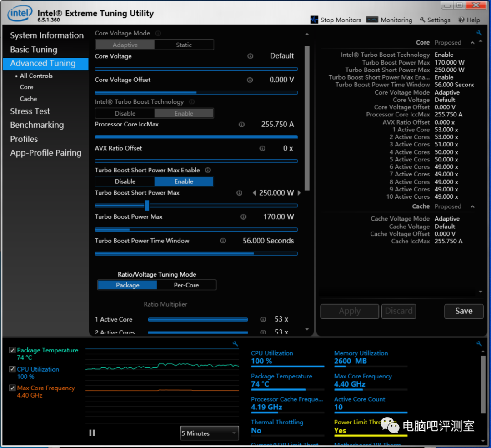Click info icon for Turbo Boost Short Power Max

[x=239, y=193]
